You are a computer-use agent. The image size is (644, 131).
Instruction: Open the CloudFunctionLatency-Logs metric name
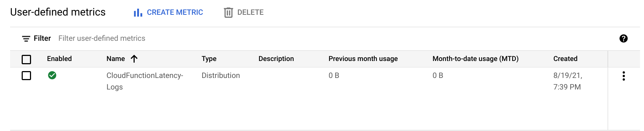coord(145,81)
